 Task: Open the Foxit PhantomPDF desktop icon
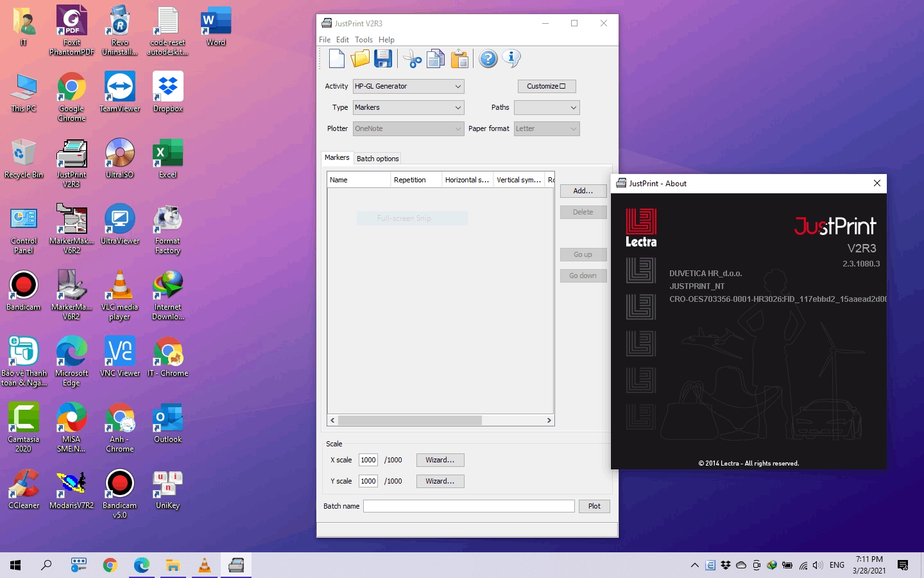72,30
